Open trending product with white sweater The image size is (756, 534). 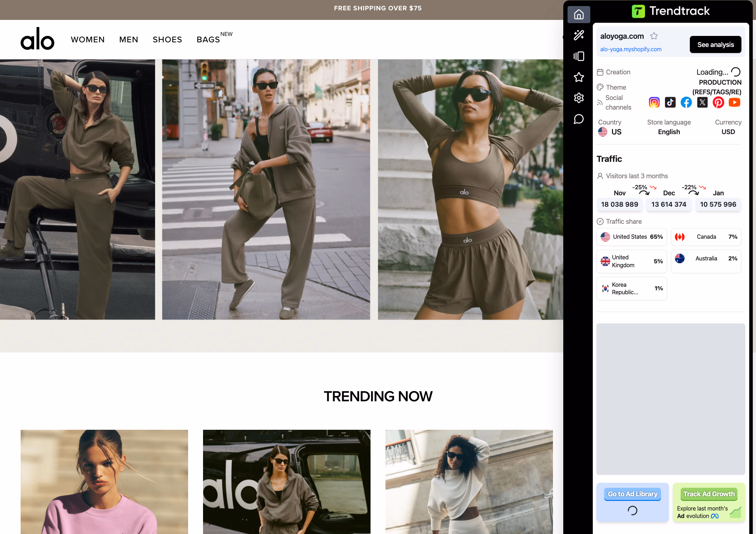pyautogui.click(x=469, y=482)
